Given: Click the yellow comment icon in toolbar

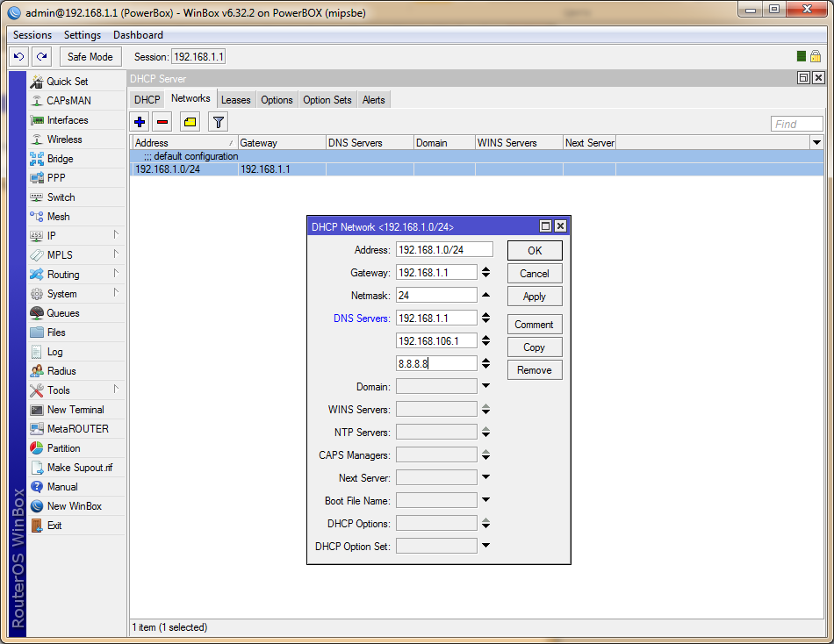Looking at the screenshot, I should tap(190, 122).
